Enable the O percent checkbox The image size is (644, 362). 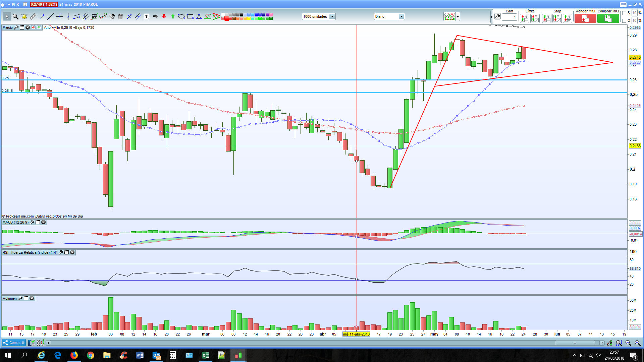pyautogui.click(x=624, y=21)
